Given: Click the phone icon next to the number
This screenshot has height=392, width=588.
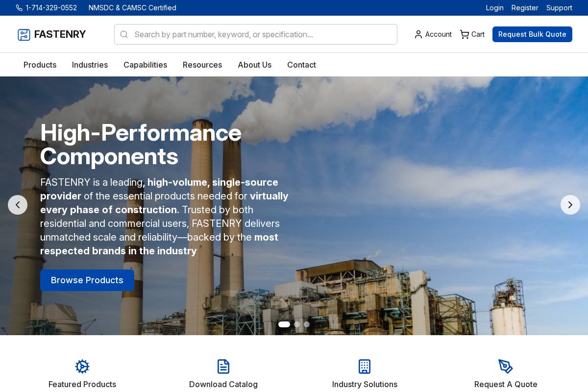Looking at the screenshot, I should coord(20,8).
